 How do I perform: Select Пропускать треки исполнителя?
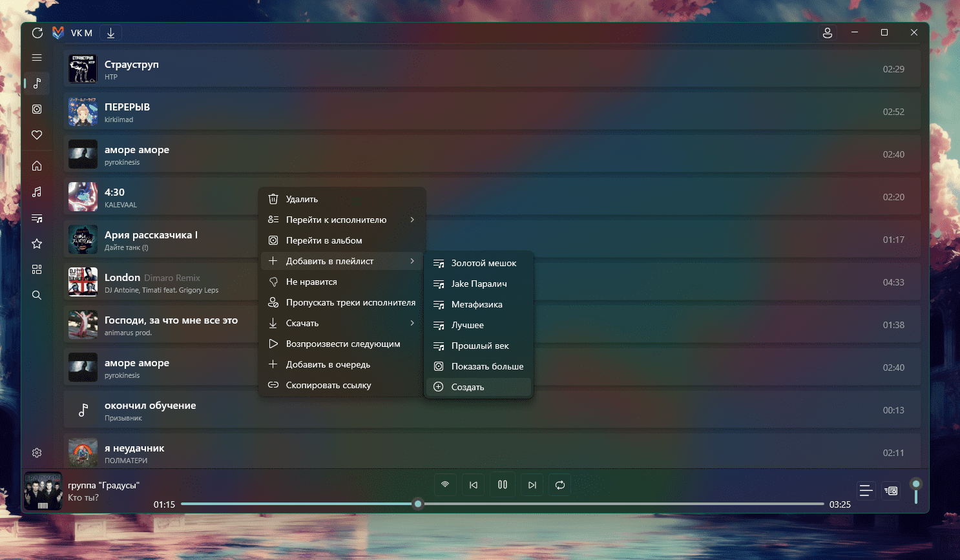341,302
